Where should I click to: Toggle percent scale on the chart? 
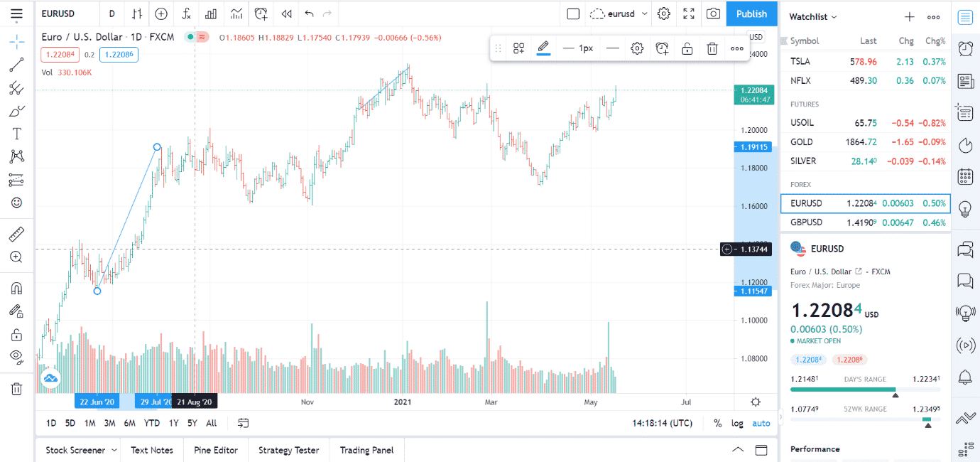point(718,423)
